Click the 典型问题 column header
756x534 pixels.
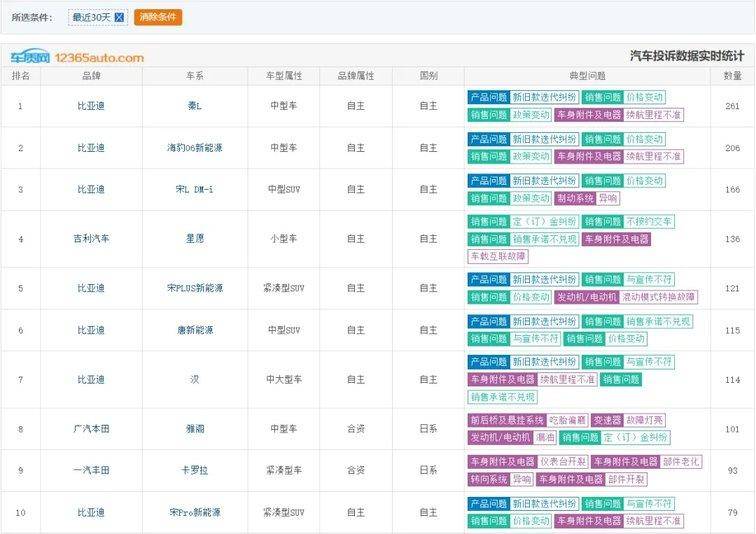(587, 76)
